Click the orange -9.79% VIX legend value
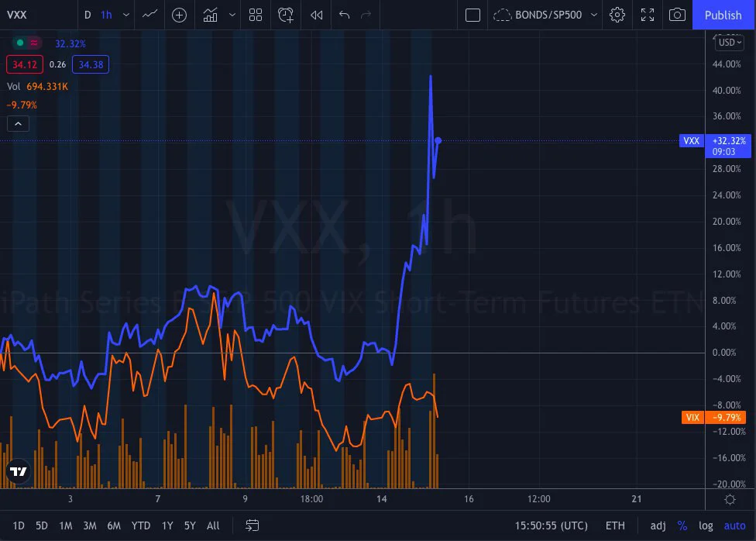The height and width of the screenshot is (541, 756). (22, 105)
